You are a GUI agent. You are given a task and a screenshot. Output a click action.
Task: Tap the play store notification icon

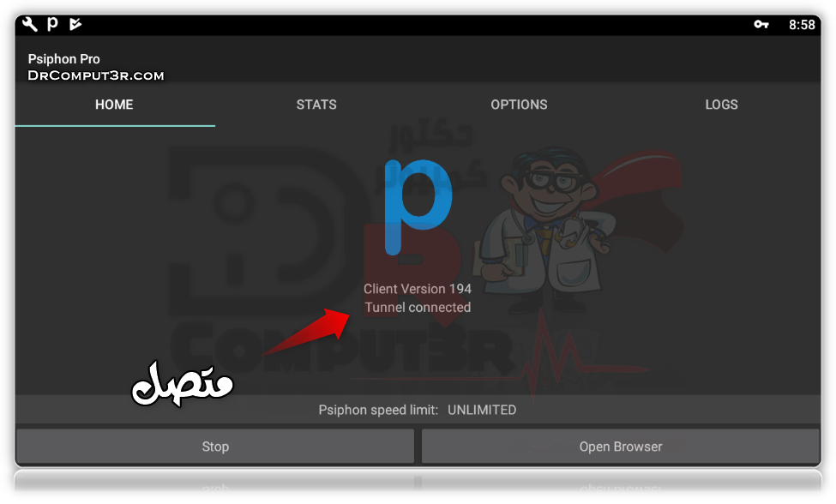coord(75,24)
